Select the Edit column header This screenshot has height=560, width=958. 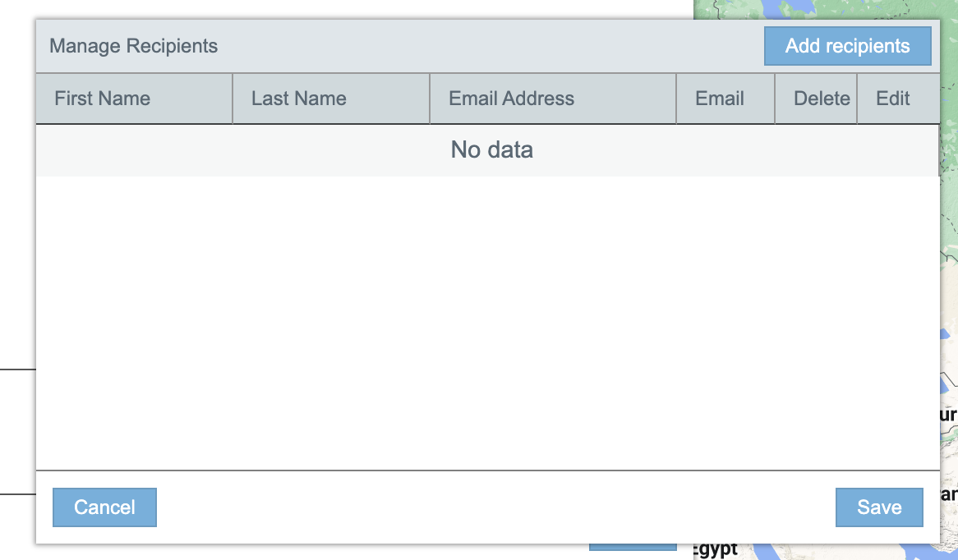(x=893, y=99)
